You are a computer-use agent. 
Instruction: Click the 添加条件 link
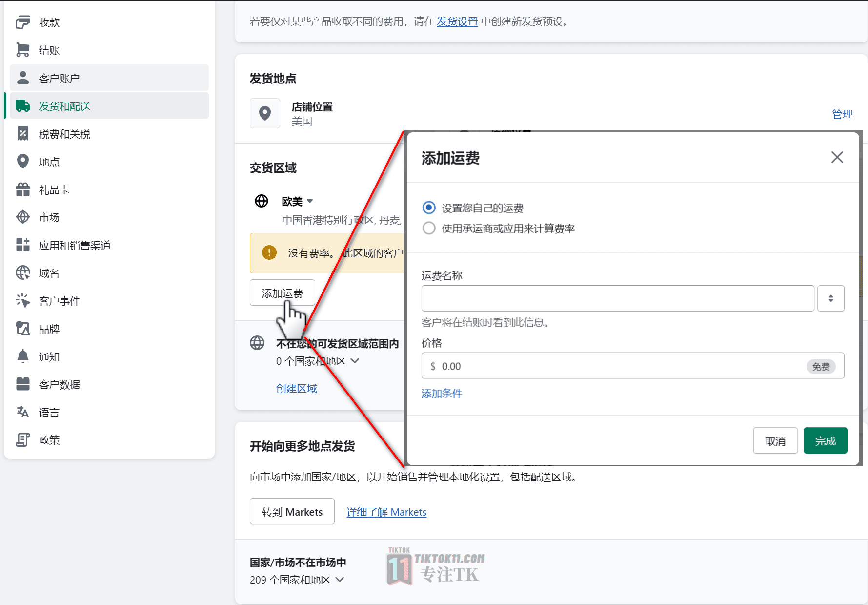[442, 394]
